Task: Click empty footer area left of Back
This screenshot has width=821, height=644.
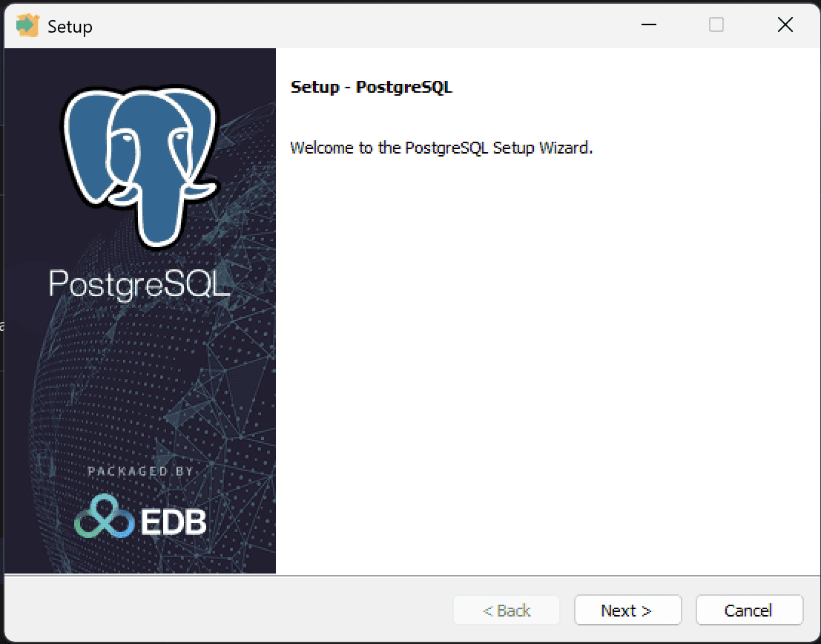Action: click(x=222, y=611)
